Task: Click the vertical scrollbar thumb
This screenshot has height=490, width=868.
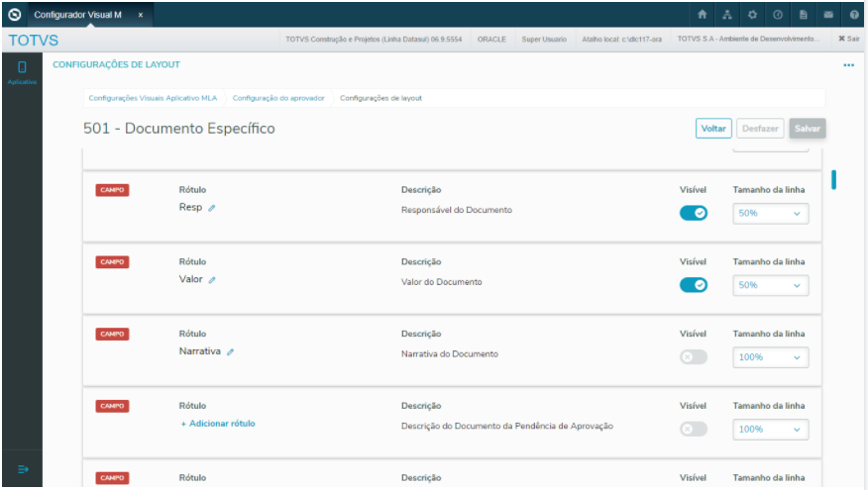Action: (x=833, y=180)
